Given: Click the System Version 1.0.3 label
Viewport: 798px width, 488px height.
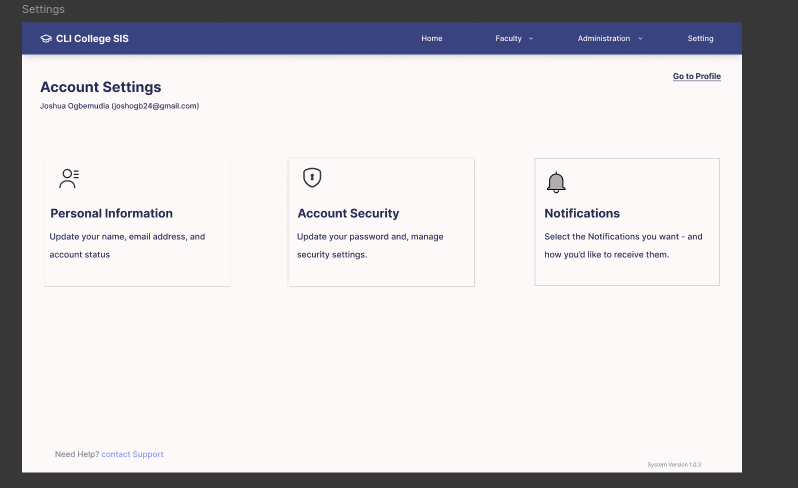Looking at the screenshot, I should coord(674,465).
